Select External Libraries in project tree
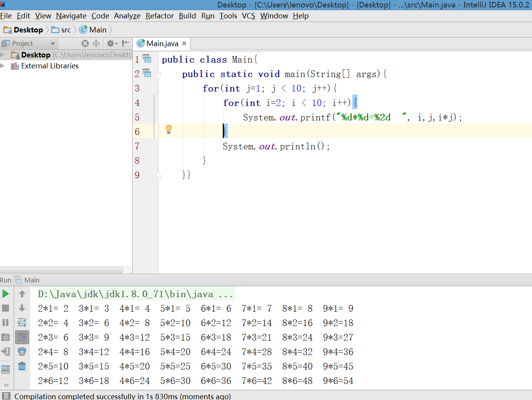This screenshot has height=400, width=532. (x=50, y=66)
